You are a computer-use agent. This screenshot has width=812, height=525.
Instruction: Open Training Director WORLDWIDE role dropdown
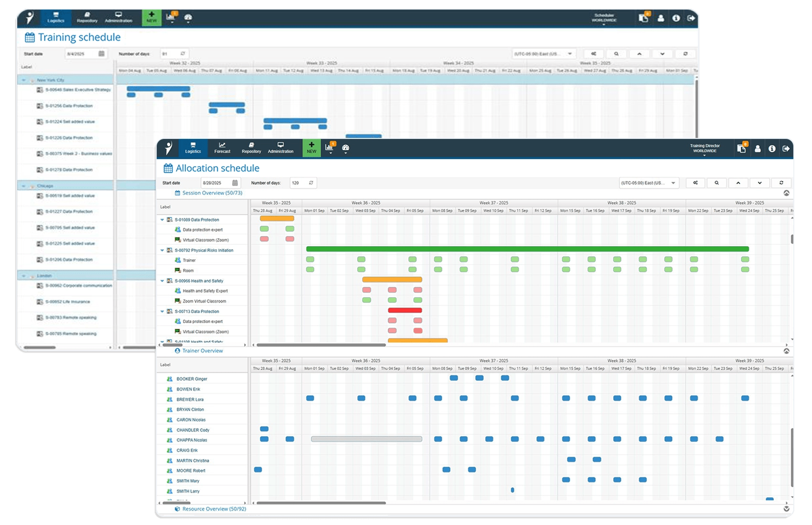coord(705,149)
